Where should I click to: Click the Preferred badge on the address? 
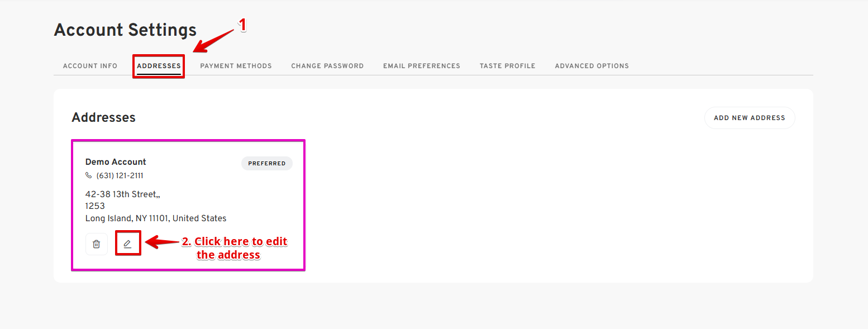(x=266, y=164)
